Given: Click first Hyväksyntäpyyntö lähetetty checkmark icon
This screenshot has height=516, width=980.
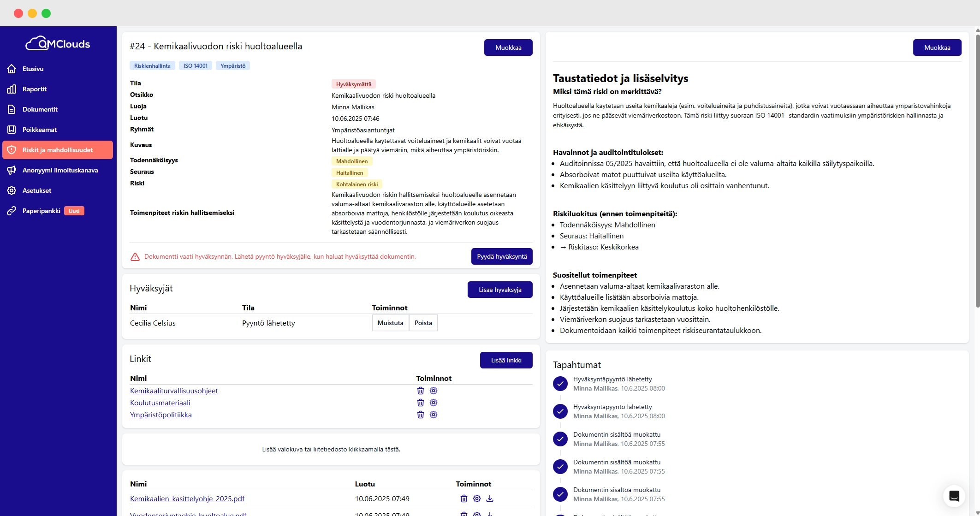Looking at the screenshot, I should [x=560, y=384].
